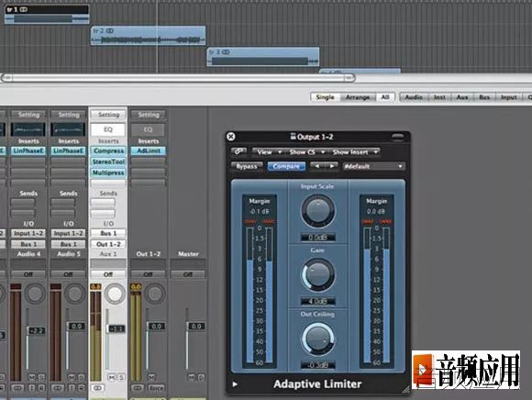Mute the Audio 5 channel
532x400 pixels.
(x=72, y=377)
